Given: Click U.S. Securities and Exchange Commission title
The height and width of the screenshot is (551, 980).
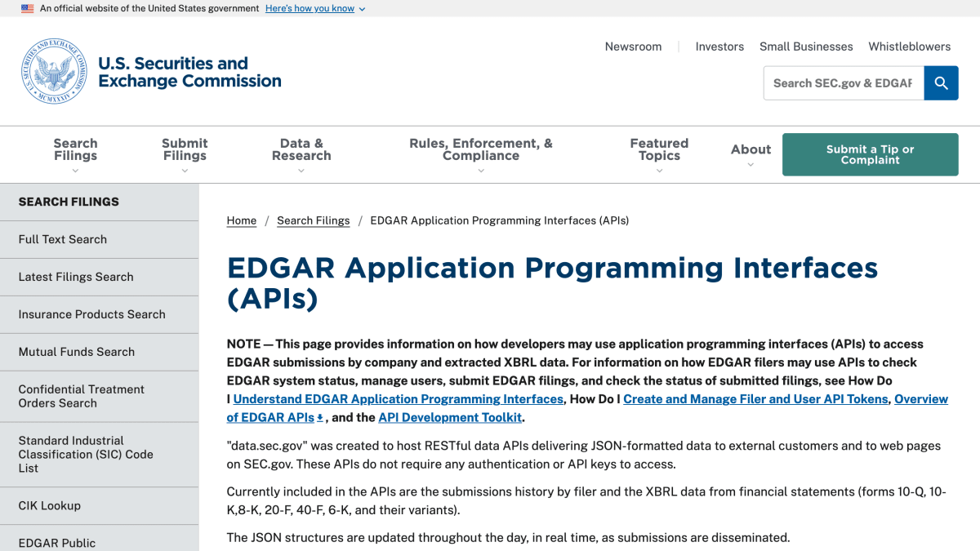Looking at the screenshot, I should [189, 72].
